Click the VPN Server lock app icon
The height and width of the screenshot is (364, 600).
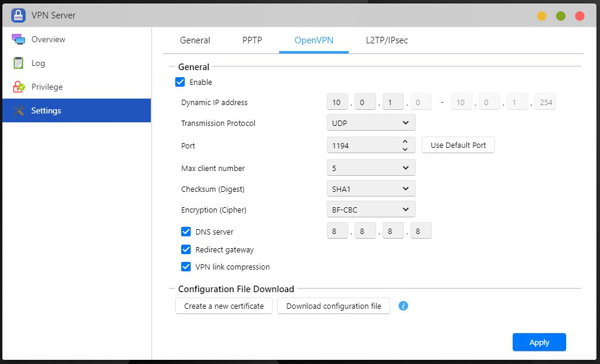(18, 15)
